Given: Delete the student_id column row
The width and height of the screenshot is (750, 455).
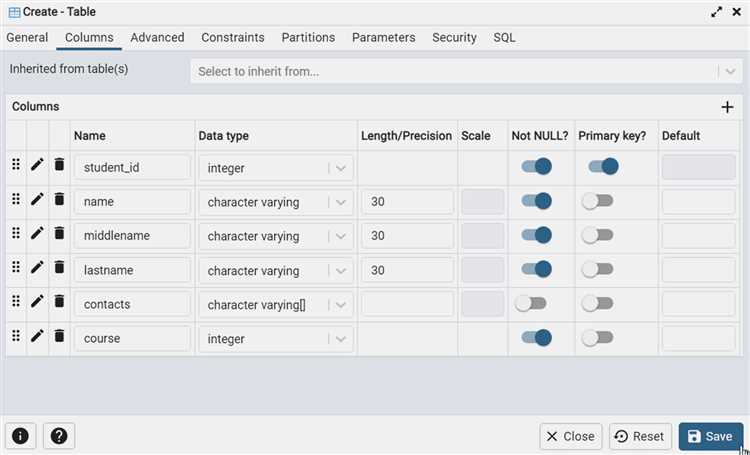Looking at the screenshot, I should coord(59,165).
